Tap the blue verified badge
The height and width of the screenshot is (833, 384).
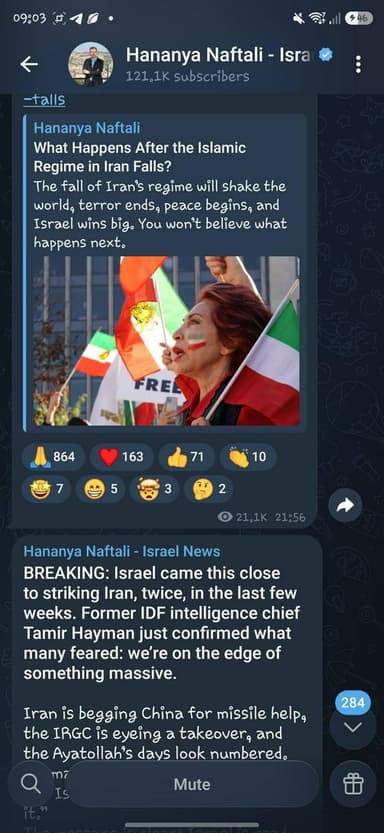(326, 54)
